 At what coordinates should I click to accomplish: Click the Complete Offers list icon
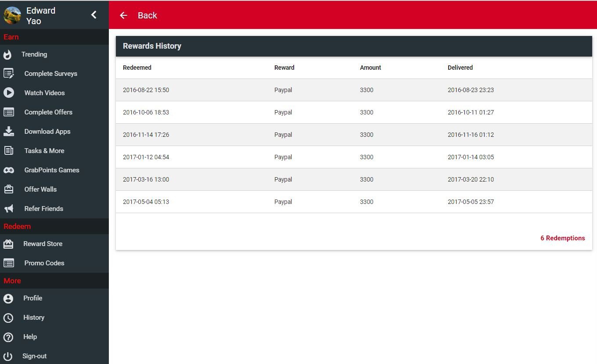9,112
